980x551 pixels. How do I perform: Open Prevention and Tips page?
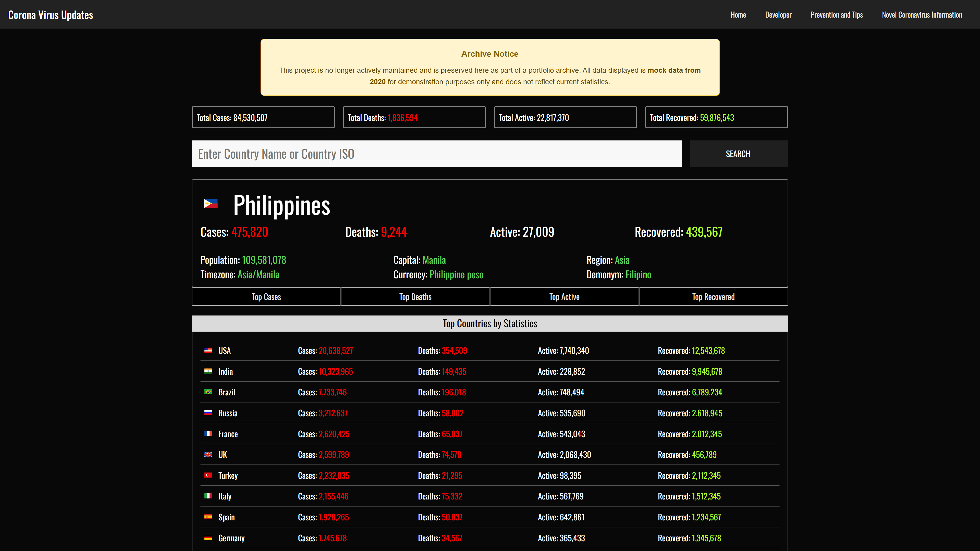(x=837, y=15)
